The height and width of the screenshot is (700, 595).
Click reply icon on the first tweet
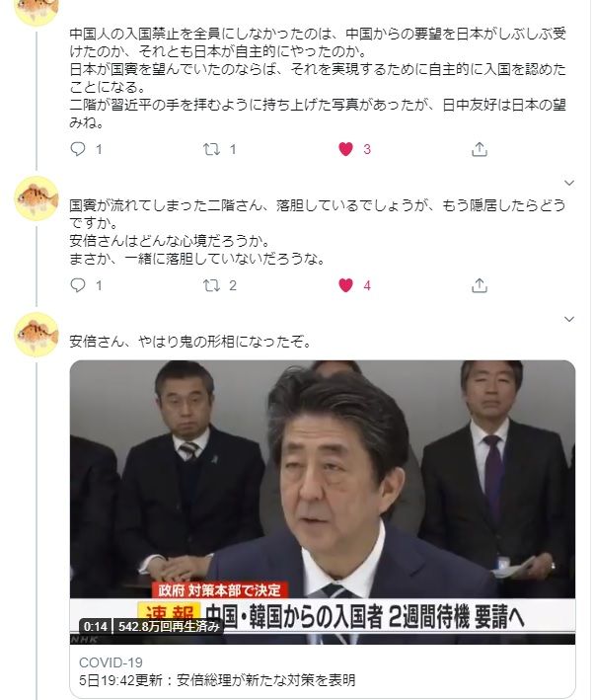pyautogui.click(x=78, y=149)
